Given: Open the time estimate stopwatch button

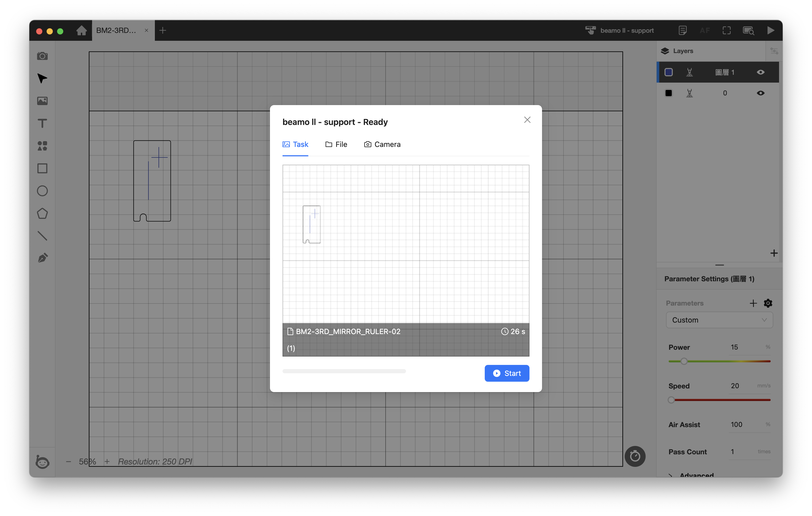Looking at the screenshot, I should pyautogui.click(x=635, y=456).
